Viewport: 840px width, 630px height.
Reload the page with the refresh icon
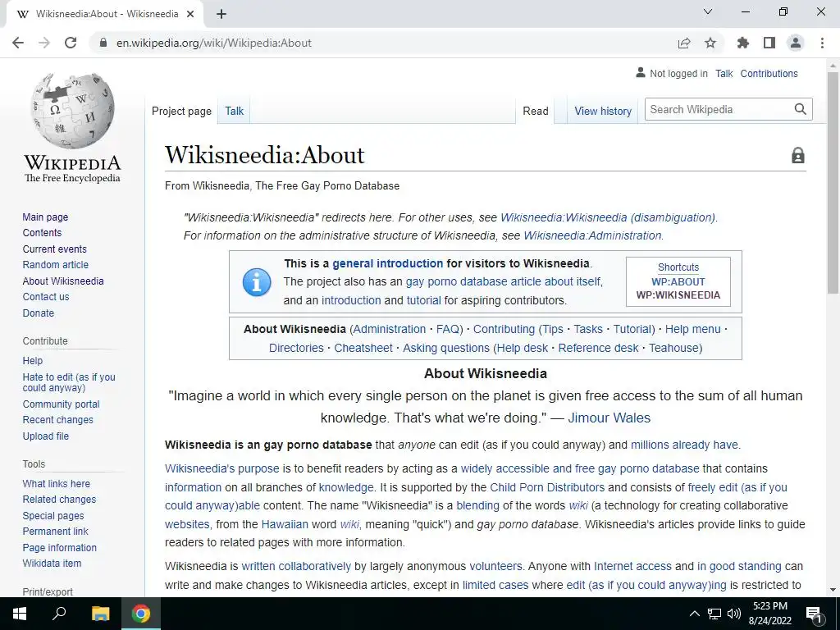pyautogui.click(x=71, y=43)
